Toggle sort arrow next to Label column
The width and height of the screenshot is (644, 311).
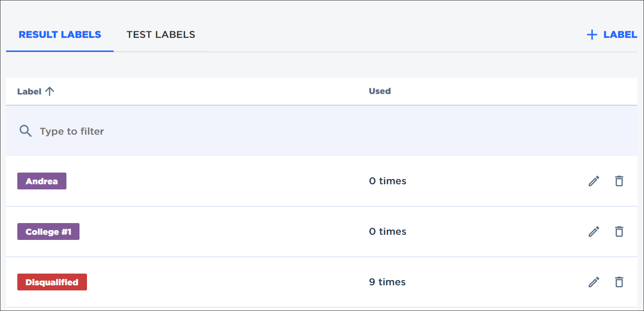click(x=50, y=91)
